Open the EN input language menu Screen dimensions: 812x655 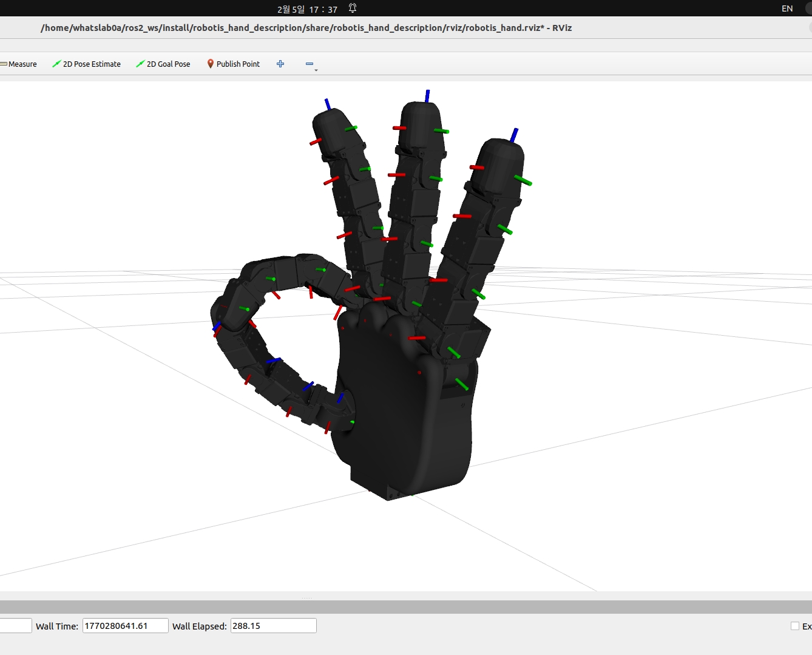787,8
